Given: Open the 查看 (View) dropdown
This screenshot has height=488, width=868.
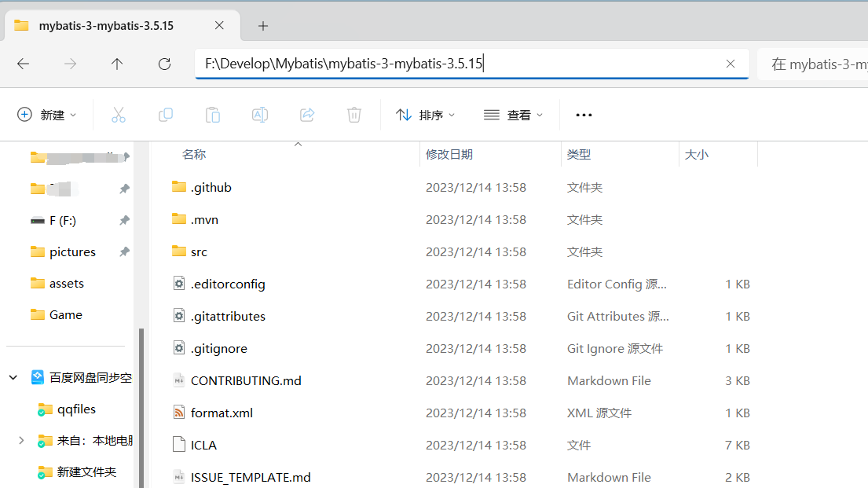Looking at the screenshot, I should tap(513, 116).
